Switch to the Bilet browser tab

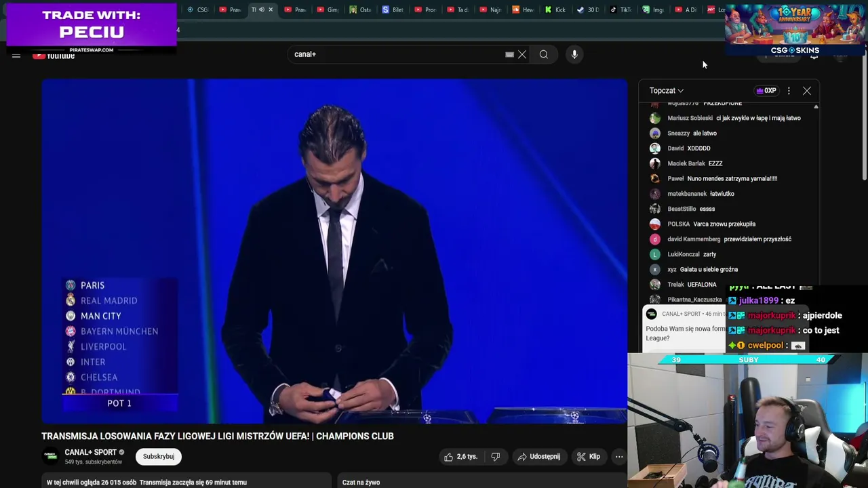pyautogui.click(x=393, y=9)
